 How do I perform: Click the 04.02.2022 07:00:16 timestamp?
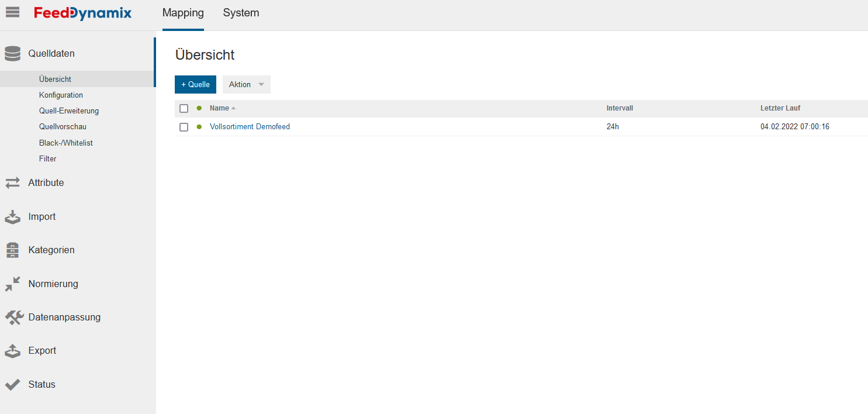click(795, 127)
